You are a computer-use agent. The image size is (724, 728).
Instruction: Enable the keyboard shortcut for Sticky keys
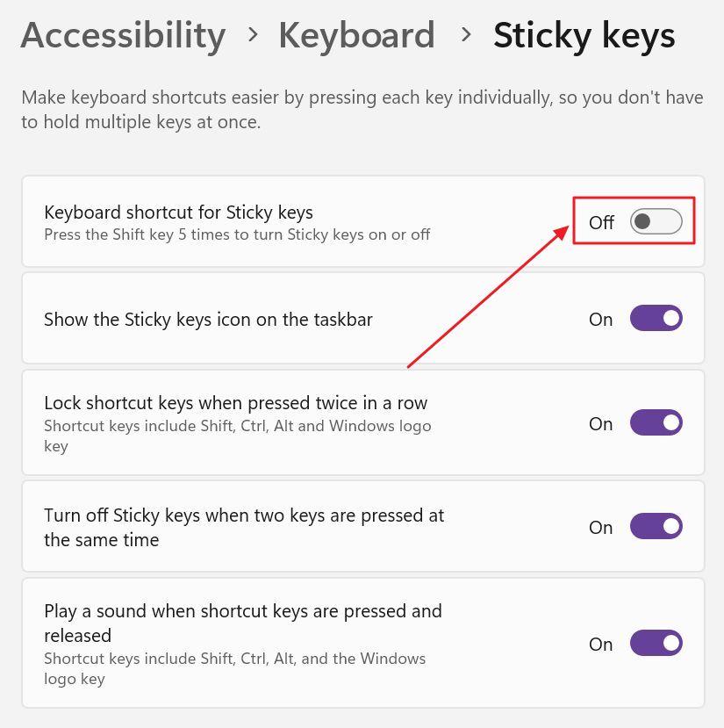tap(655, 221)
